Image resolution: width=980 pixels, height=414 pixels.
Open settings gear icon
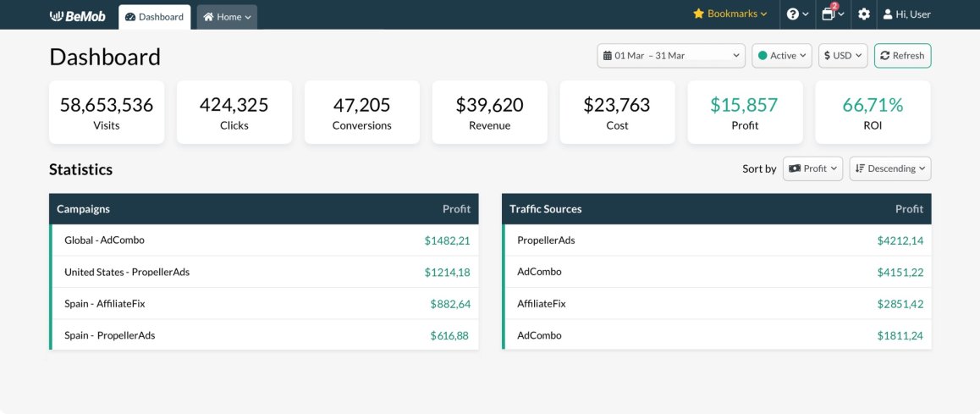coord(864,14)
